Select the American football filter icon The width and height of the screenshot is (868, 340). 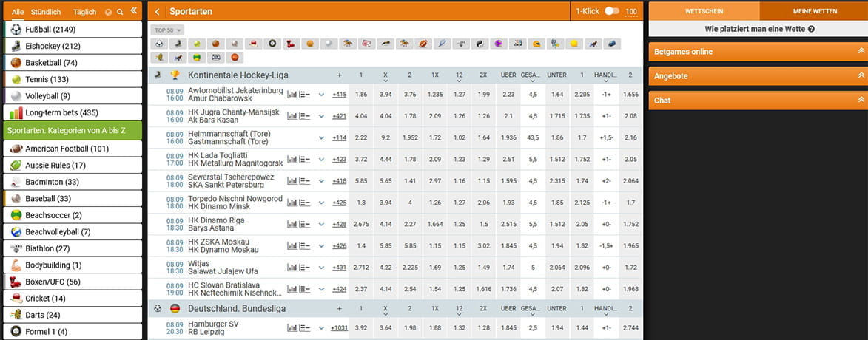pyautogui.click(x=423, y=44)
